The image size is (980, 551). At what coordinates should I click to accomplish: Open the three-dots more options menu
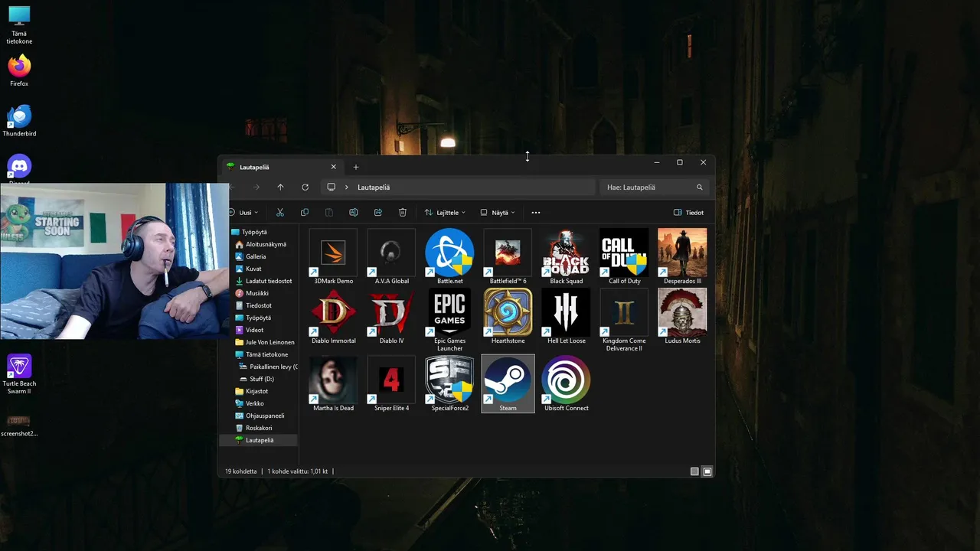coord(536,213)
